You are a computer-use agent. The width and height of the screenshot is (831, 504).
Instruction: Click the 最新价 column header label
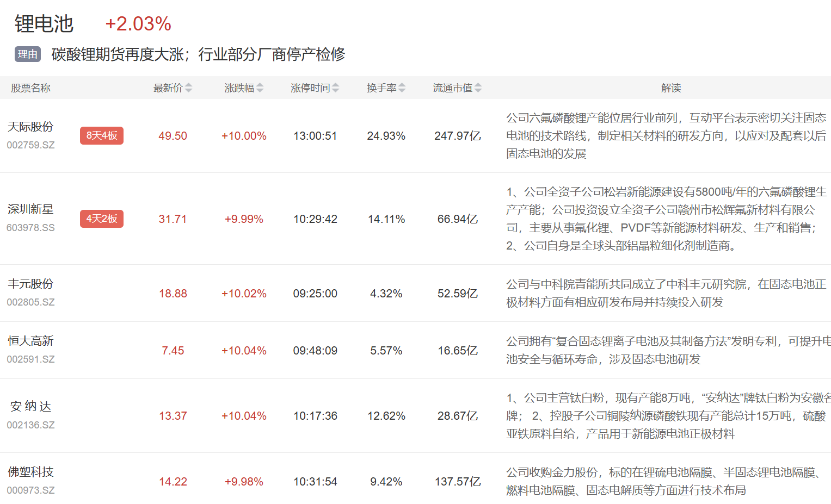(x=168, y=88)
